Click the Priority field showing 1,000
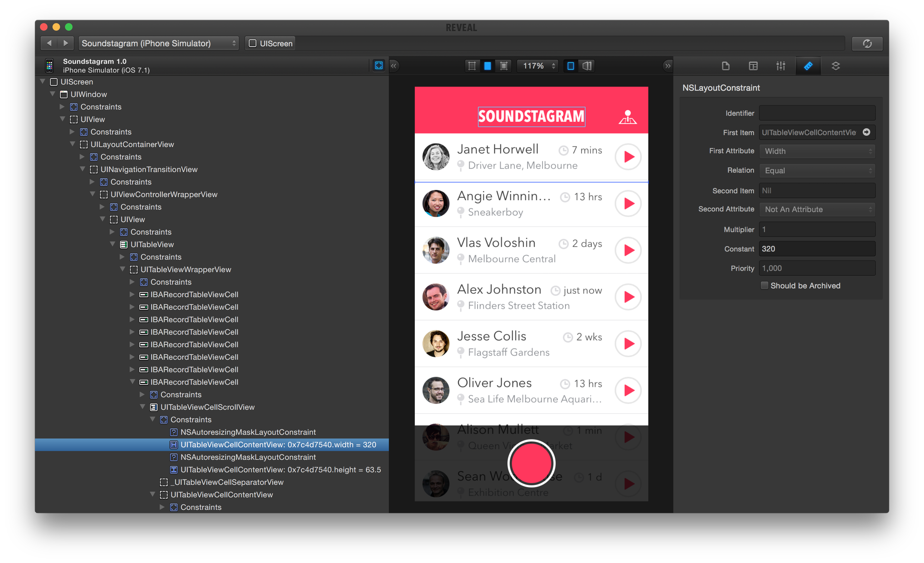924x563 pixels. [817, 268]
